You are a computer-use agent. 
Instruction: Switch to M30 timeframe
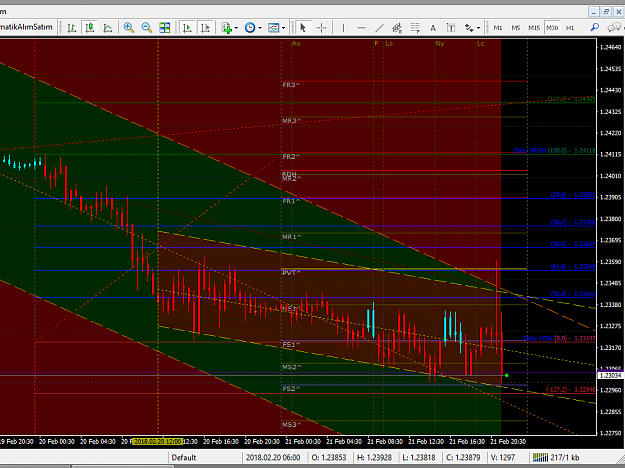552,28
